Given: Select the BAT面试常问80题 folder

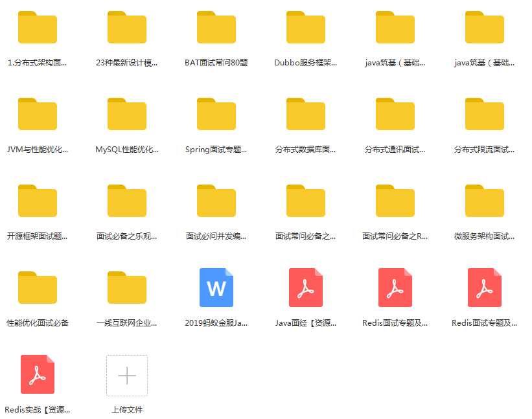Looking at the screenshot, I should [x=216, y=28].
